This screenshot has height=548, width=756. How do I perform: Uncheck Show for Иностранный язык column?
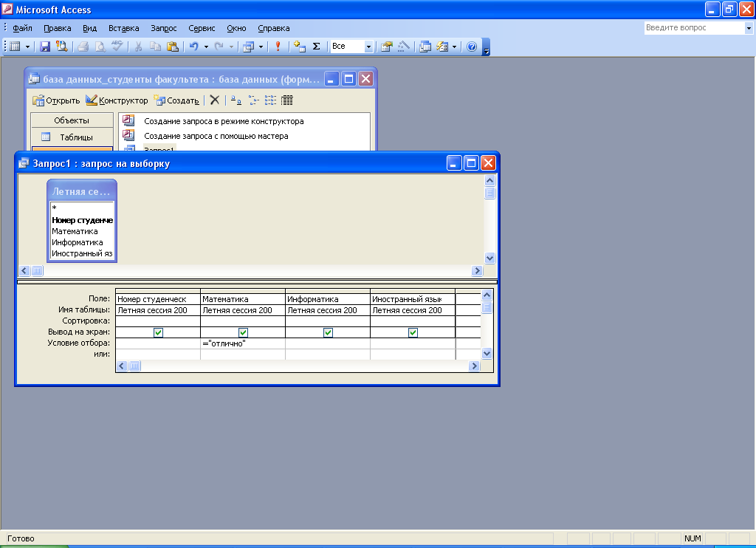coord(413,332)
